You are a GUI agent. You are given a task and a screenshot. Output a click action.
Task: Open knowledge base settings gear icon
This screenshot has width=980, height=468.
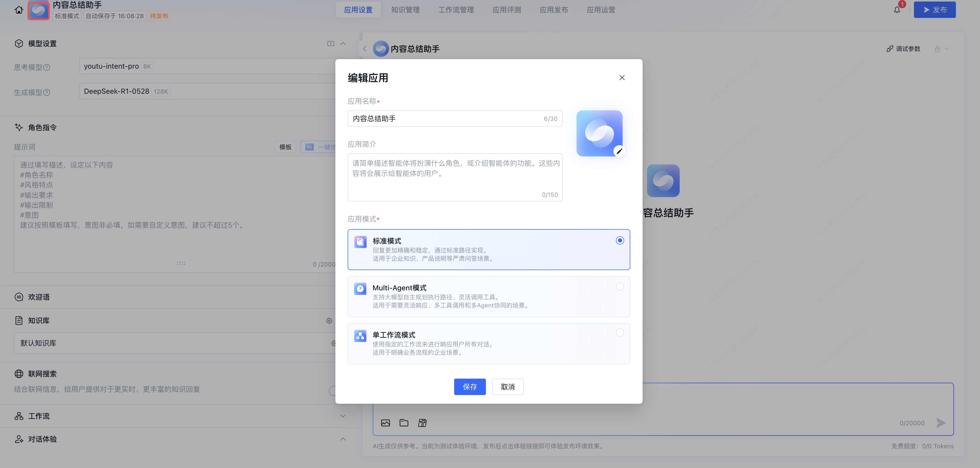pyautogui.click(x=329, y=321)
